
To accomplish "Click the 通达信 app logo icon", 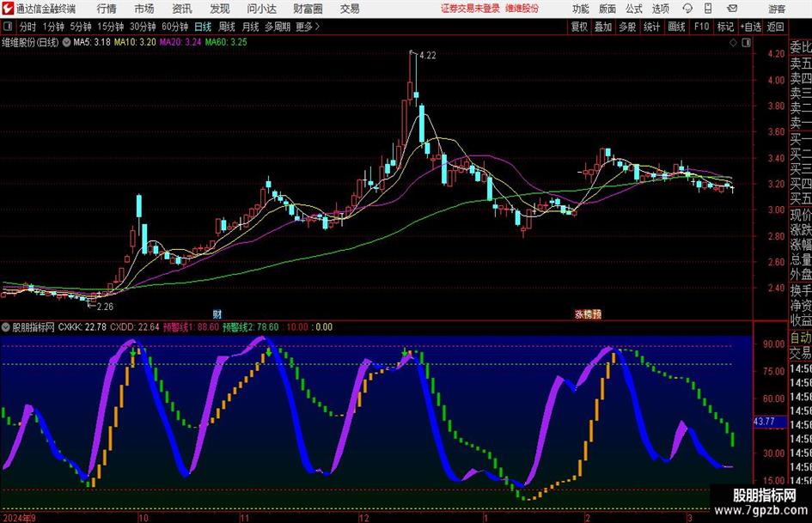I will pyautogui.click(x=7, y=9).
